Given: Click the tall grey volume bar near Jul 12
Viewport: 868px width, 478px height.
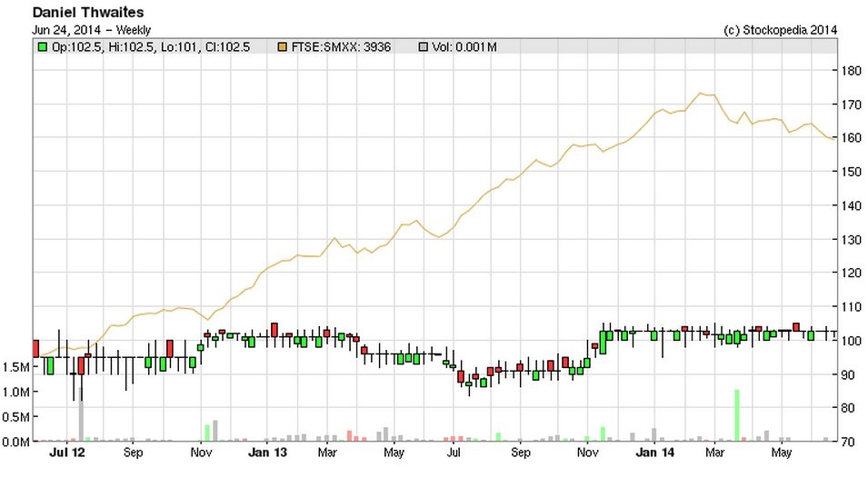Looking at the screenshot, I should pos(82,414).
